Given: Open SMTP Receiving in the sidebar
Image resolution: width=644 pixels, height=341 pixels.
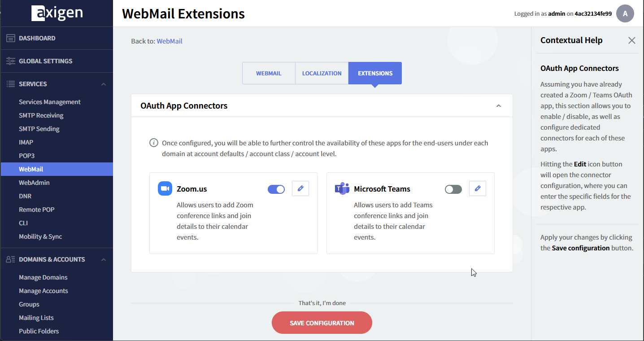Looking at the screenshot, I should 41,115.
